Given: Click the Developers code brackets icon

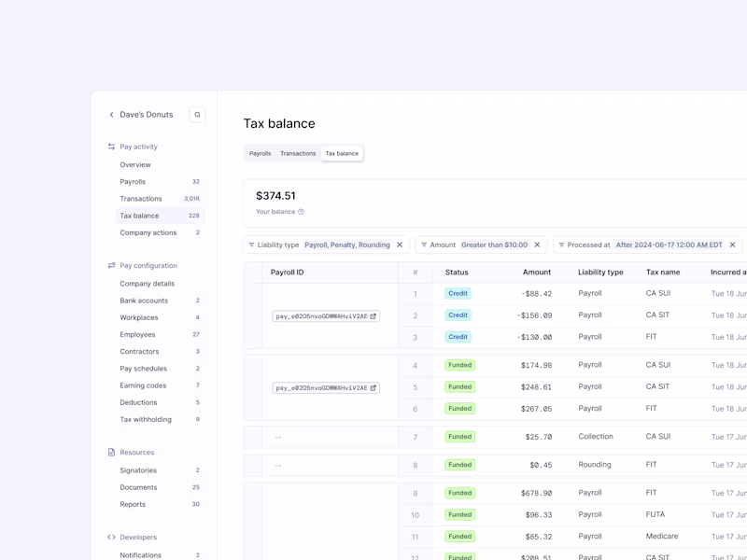Looking at the screenshot, I should click(111, 537).
